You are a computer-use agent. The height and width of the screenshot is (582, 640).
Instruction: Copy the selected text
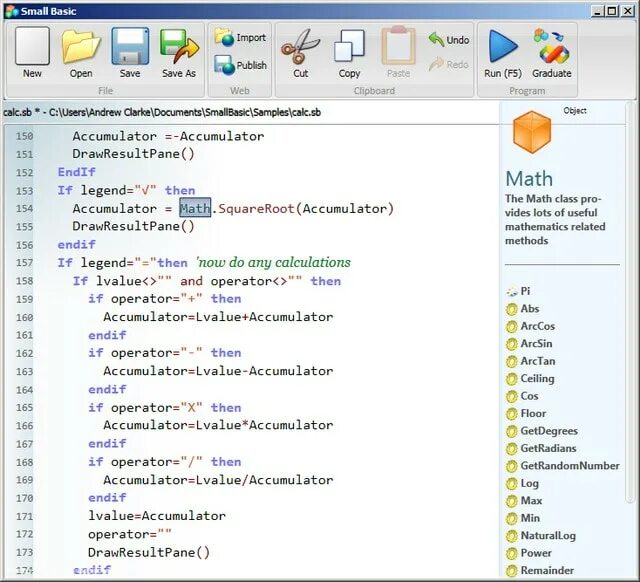(x=349, y=47)
